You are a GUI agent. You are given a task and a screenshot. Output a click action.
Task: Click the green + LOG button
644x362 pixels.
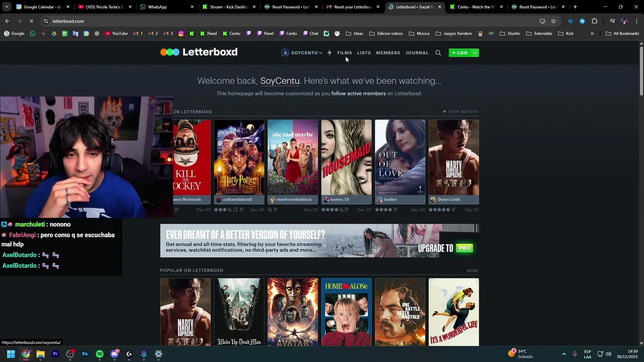click(460, 53)
